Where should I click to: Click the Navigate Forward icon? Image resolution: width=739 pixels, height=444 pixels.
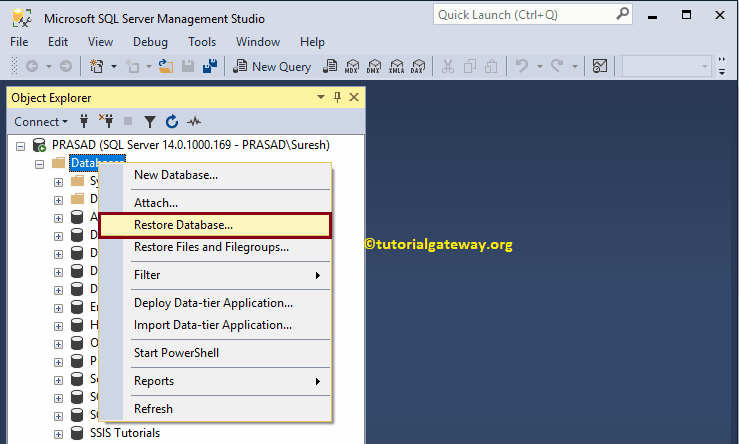point(66,66)
